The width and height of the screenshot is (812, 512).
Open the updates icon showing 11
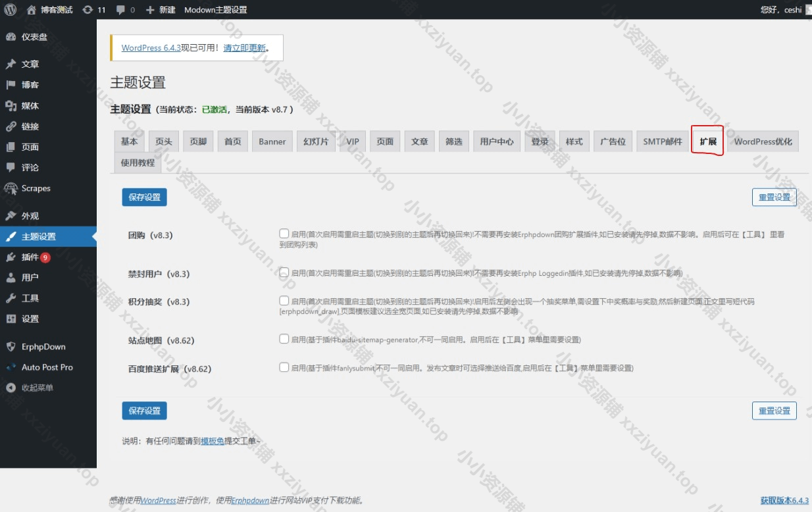tap(88, 10)
